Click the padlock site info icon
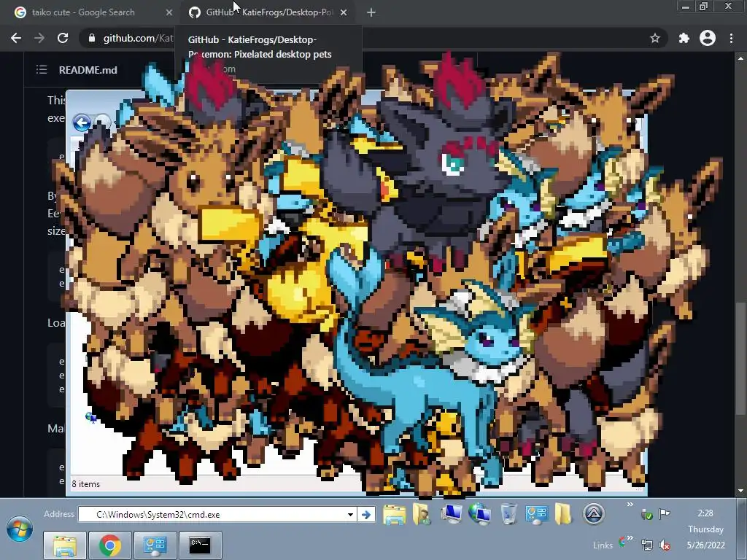Viewport: 747px width, 560px height. [x=91, y=38]
